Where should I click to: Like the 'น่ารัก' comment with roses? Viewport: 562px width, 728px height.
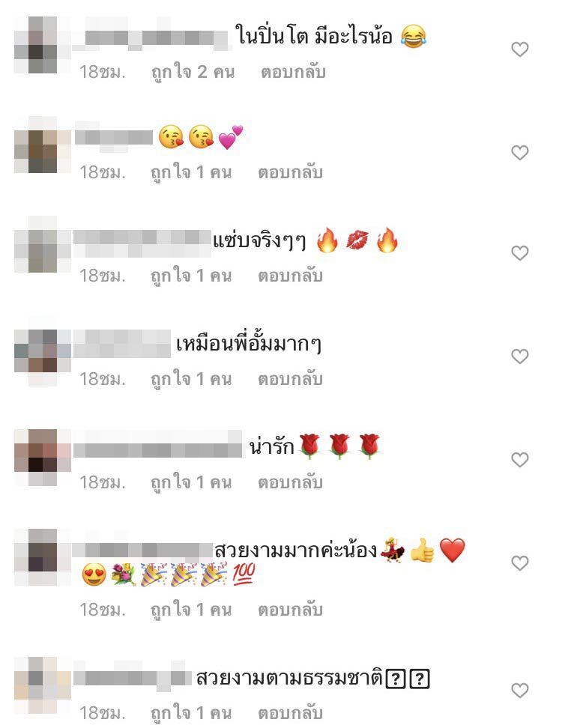pyautogui.click(x=520, y=460)
